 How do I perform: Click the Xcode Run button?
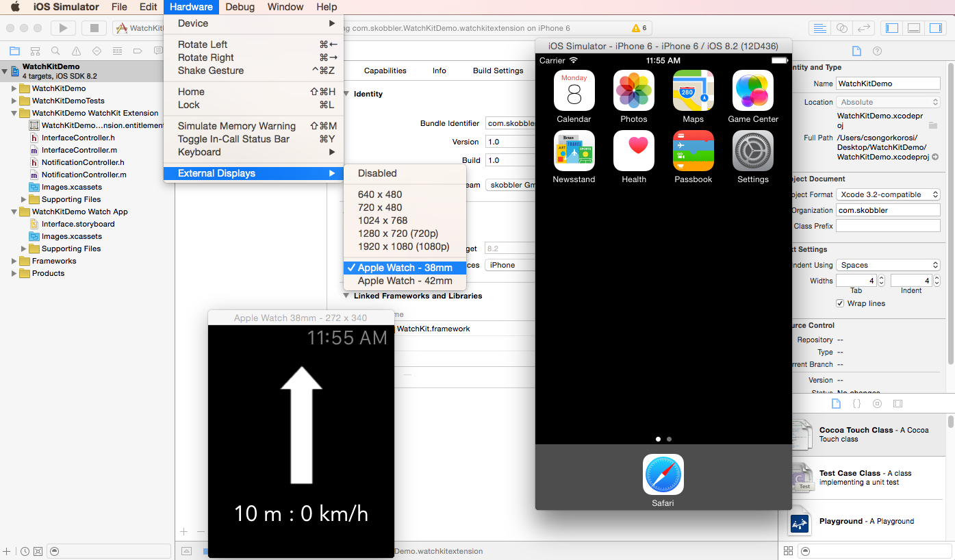63,28
